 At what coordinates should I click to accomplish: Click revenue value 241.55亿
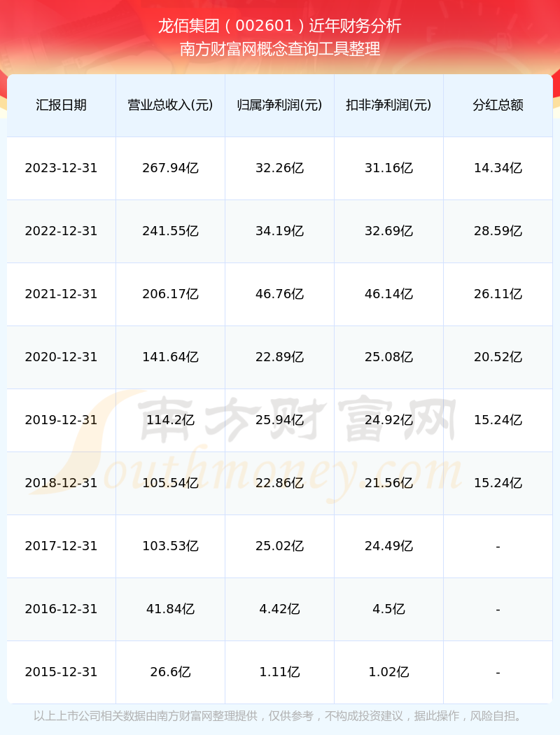(171, 231)
